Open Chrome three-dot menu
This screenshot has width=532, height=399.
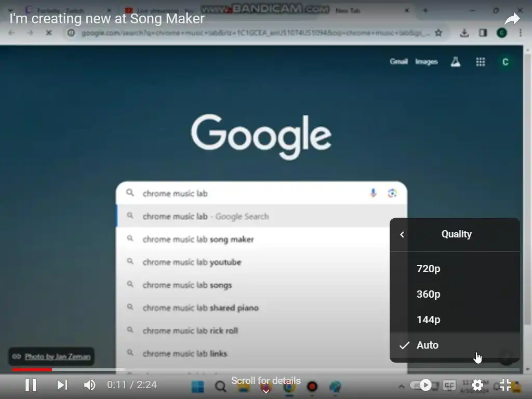coord(520,33)
